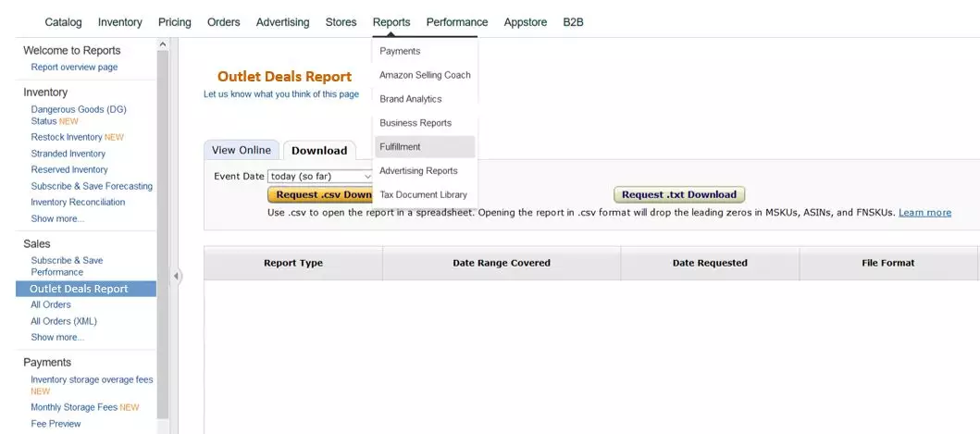Open Tax Document Library menu item
This screenshot has height=434, width=980.
click(425, 194)
